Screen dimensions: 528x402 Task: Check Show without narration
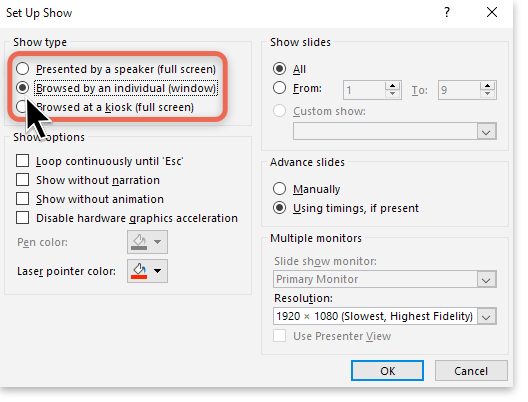[x=23, y=180]
